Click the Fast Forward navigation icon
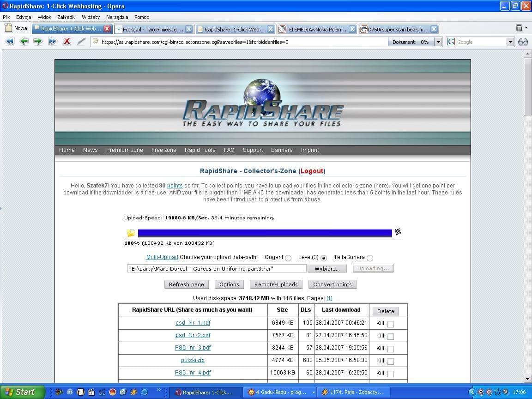The height and width of the screenshot is (399, 532). (52, 42)
